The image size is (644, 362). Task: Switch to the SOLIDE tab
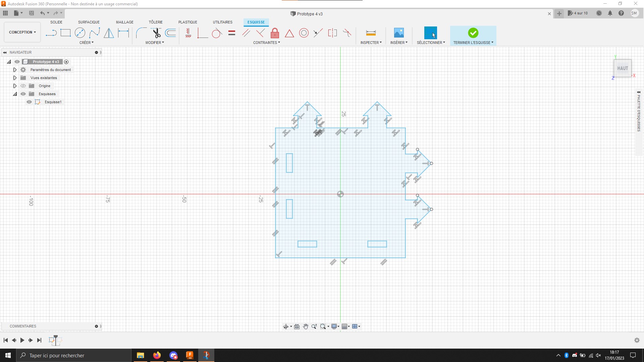click(56, 22)
